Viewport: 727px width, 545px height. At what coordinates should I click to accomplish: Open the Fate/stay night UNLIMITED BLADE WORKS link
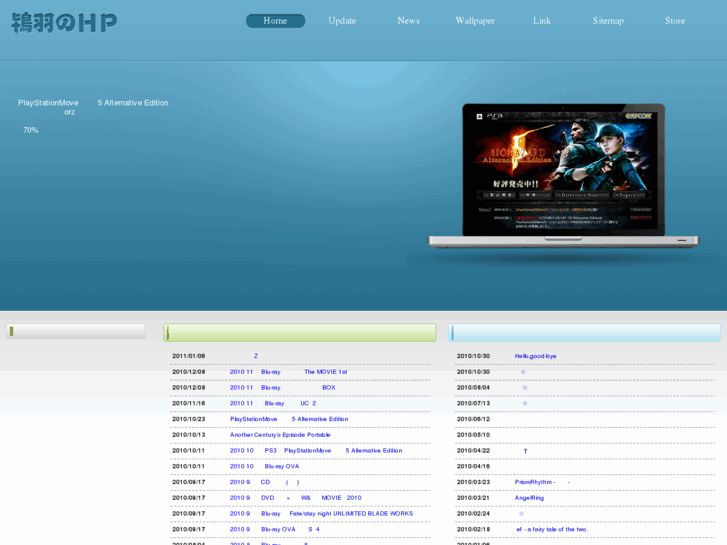[x=321, y=513]
